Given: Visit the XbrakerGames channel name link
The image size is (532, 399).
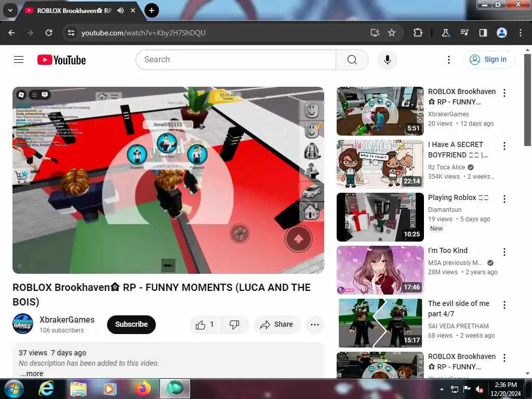Looking at the screenshot, I should click(x=67, y=320).
